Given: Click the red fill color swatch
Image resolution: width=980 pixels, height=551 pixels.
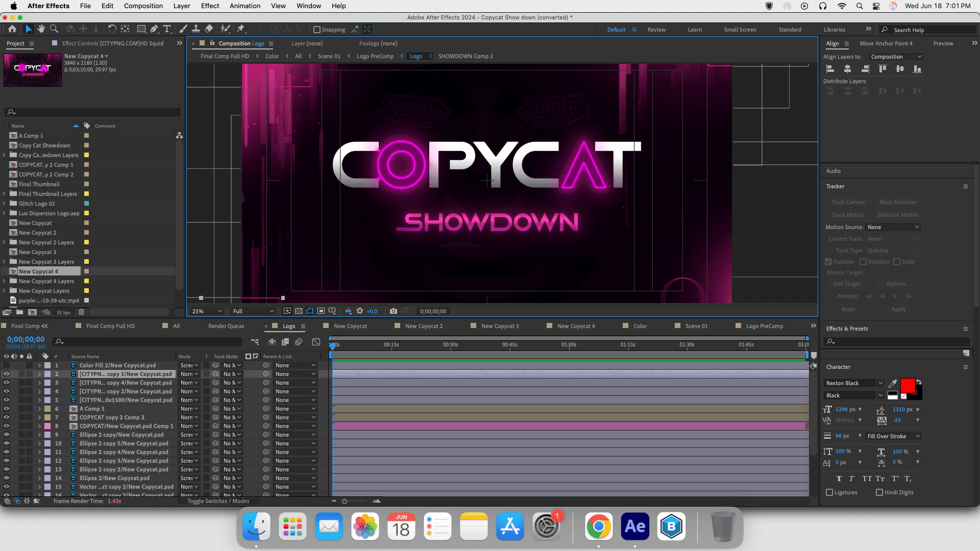Looking at the screenshot, I should point(908,385).
